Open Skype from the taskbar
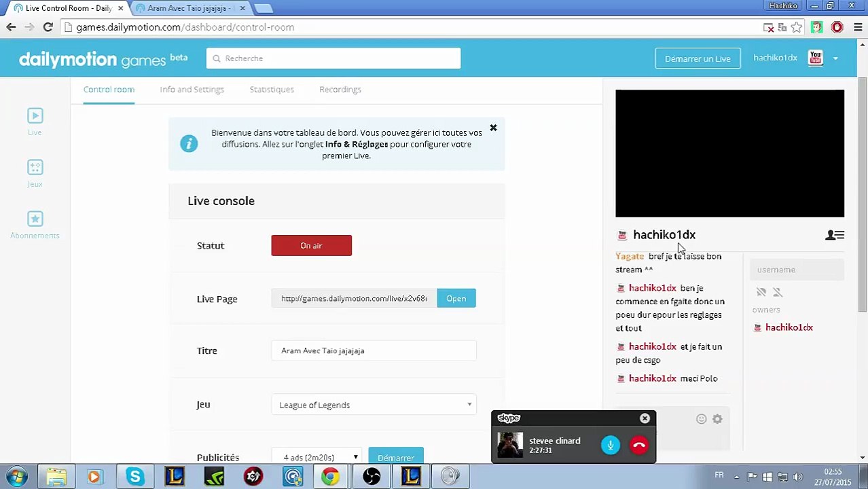Screen dimensions: 868x489 pos(135,476)
